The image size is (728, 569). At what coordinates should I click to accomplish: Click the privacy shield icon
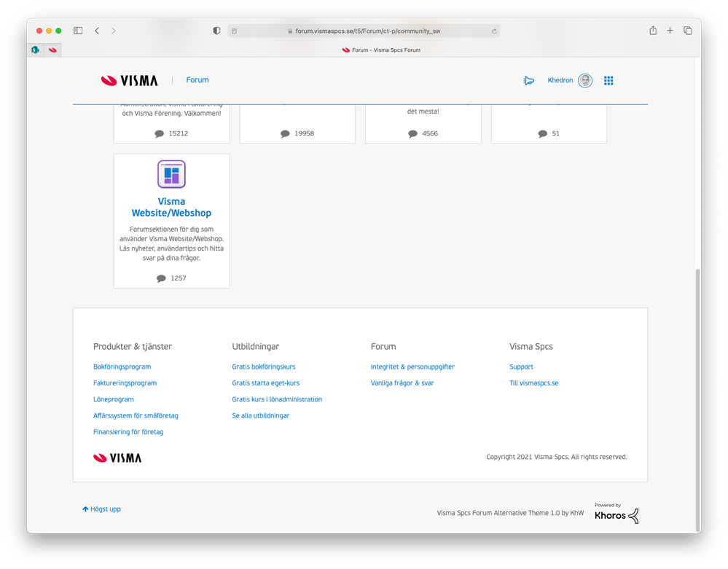(x=216, y=31)
